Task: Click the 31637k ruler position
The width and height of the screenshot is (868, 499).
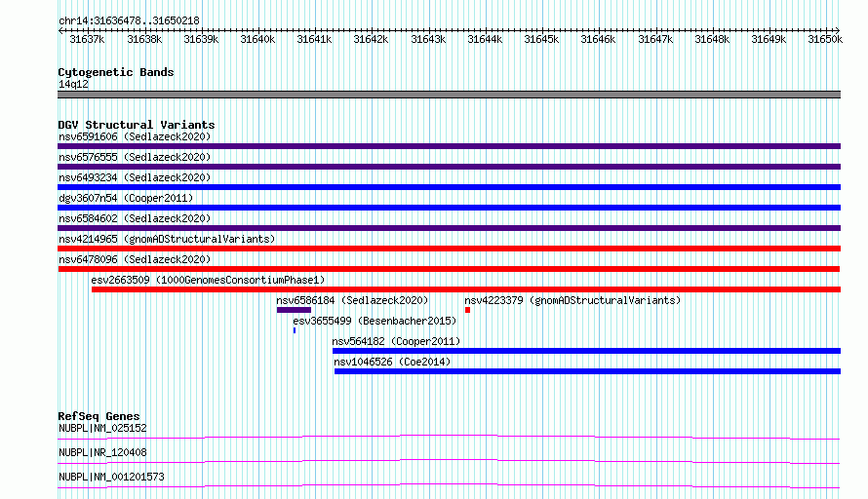Action: coord(87,39)
